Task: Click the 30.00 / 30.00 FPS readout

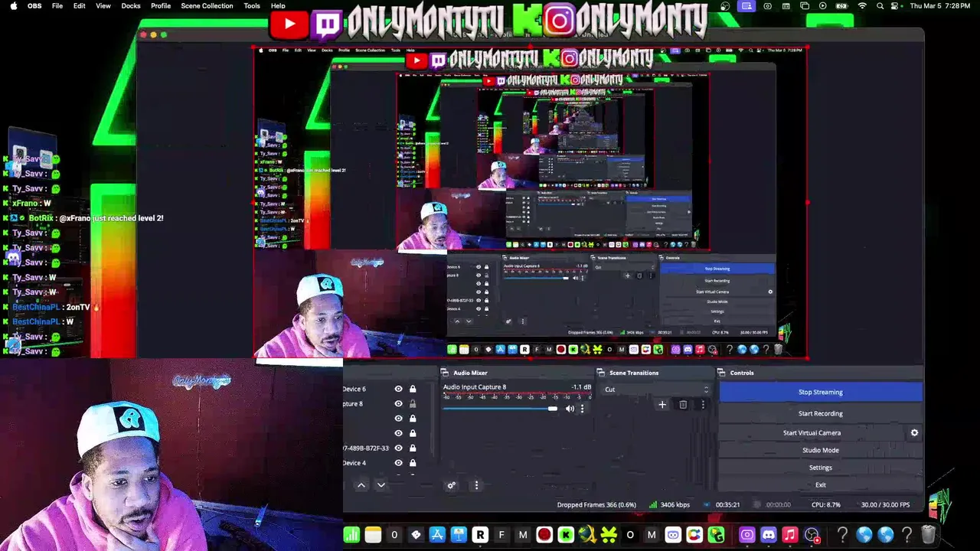Action: pyautogui.click(x=885, y=505)
